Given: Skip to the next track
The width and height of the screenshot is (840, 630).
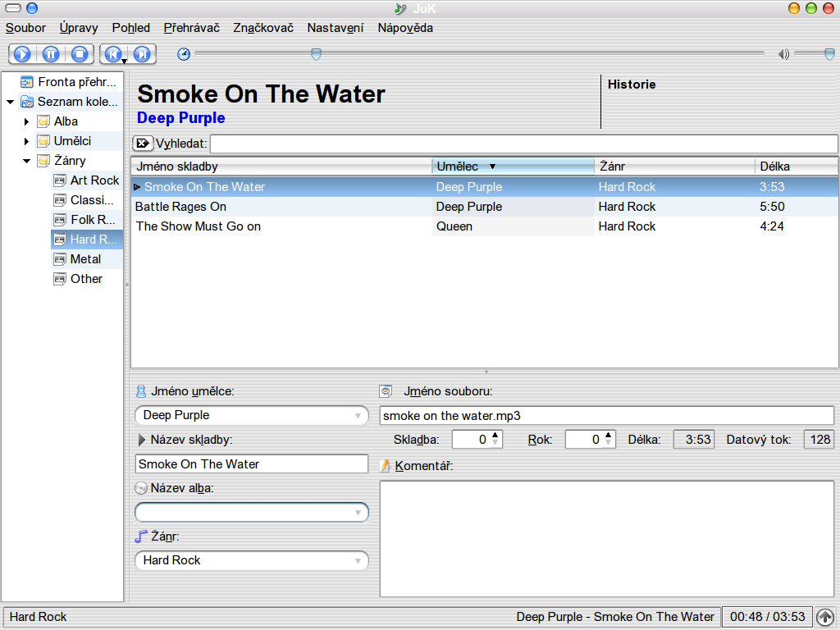Looking at the screenshot, I should click(142, 54).
